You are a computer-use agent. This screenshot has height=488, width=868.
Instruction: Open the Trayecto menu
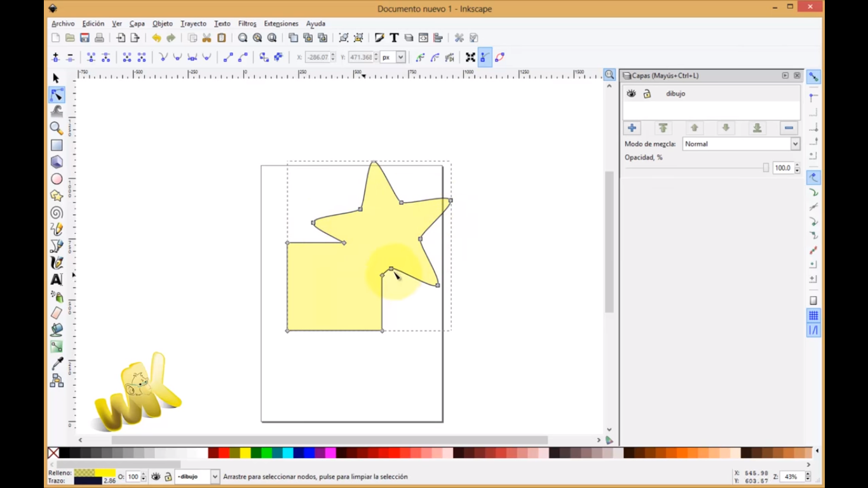pyautogui.click(x=193, y=24)
